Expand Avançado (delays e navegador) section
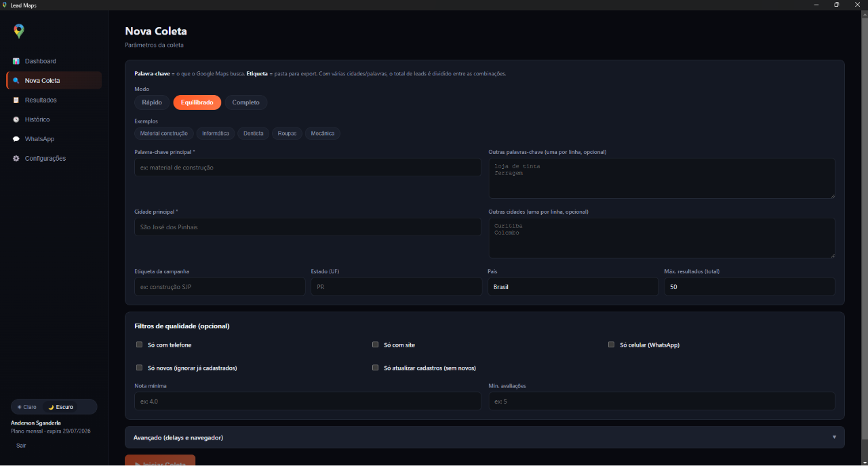 coord(485,438)
